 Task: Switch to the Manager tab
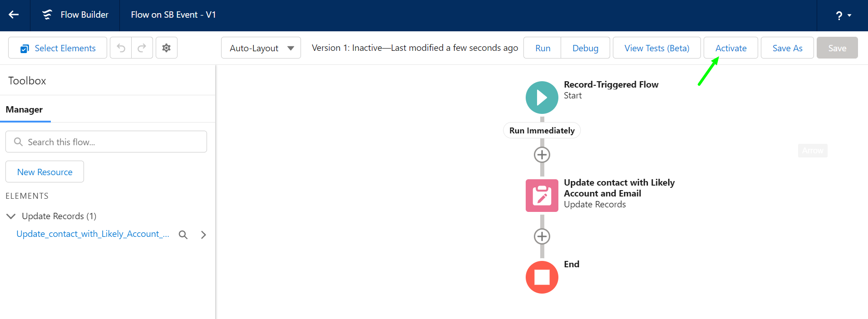[x=25, y=110]
